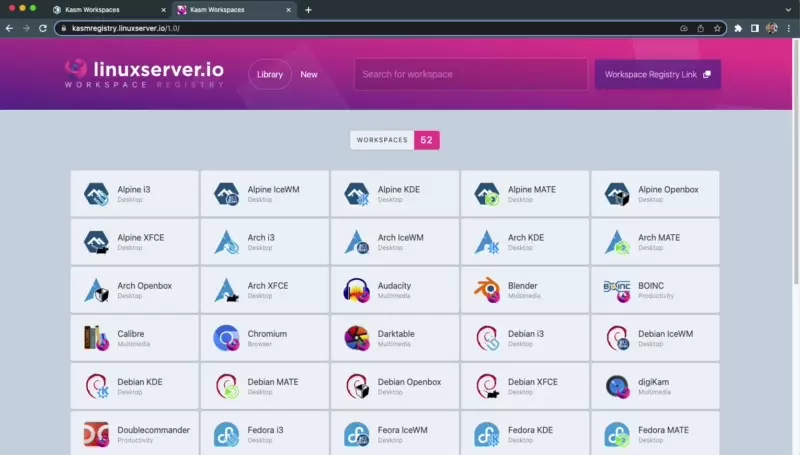Screen dimensions: 800x455
Task: Bookmark this page with the star icon
Action: tap(717, 28)
